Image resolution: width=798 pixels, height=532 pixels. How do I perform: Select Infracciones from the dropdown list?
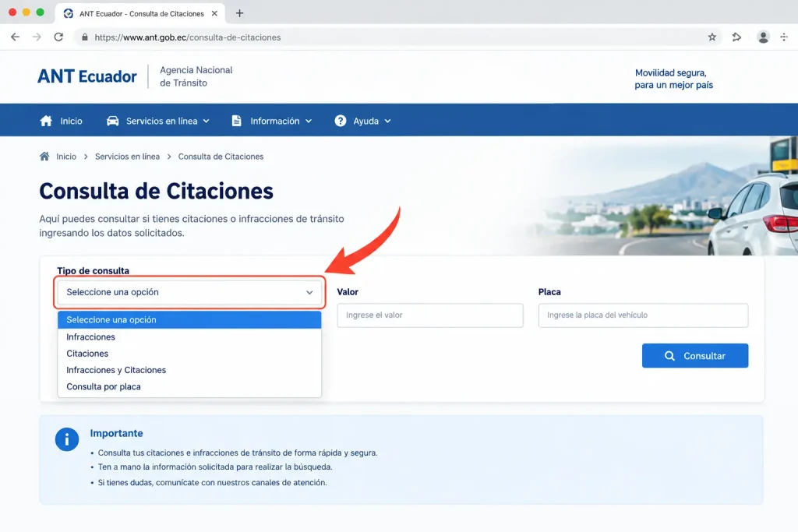(x=189, y=336)
